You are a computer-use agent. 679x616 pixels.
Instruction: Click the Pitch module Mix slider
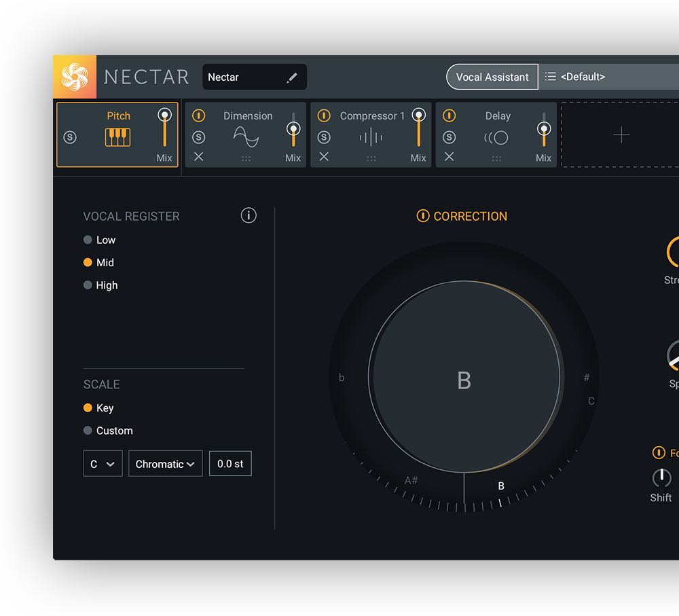pyautogui.click(x=164, y=129)
